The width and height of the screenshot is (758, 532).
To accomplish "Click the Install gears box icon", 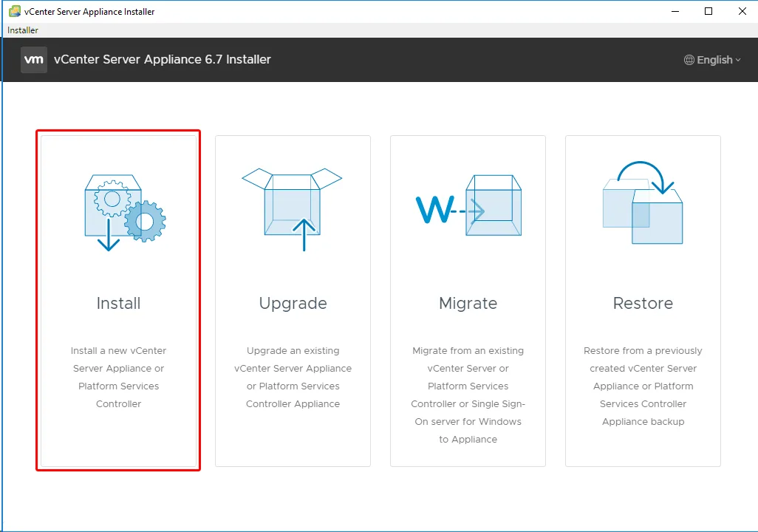I will (125, 213).
